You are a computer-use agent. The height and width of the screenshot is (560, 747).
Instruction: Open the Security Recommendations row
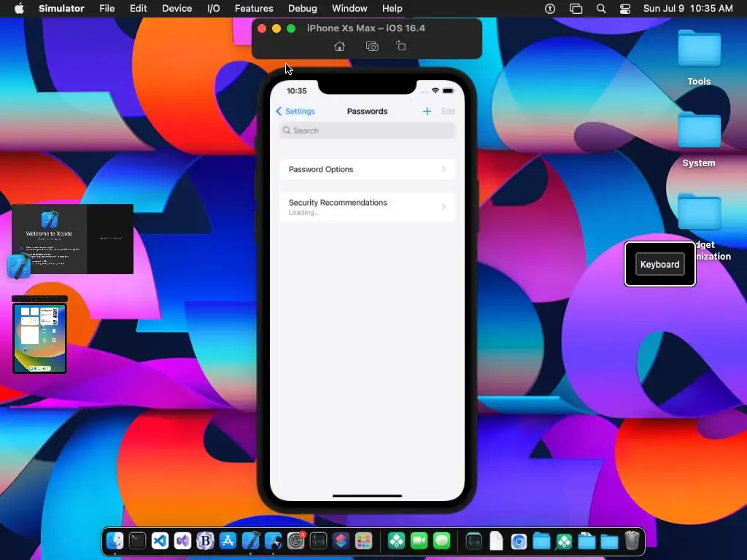(368, 207)
